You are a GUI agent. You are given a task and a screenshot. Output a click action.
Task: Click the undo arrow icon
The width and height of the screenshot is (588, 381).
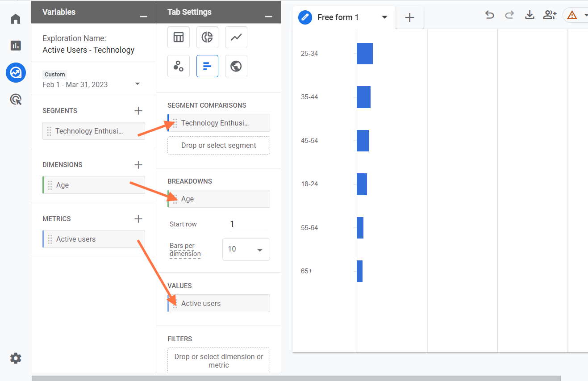point(489,15)
